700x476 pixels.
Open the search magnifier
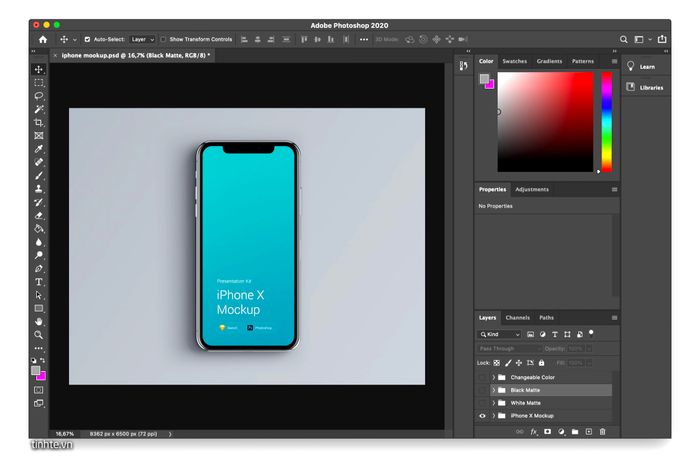pos(624,39)
